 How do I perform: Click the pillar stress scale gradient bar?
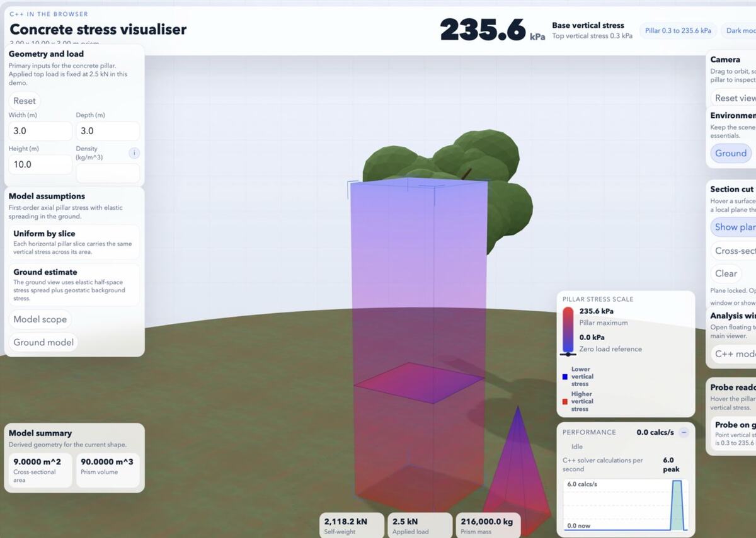[568, 329]
